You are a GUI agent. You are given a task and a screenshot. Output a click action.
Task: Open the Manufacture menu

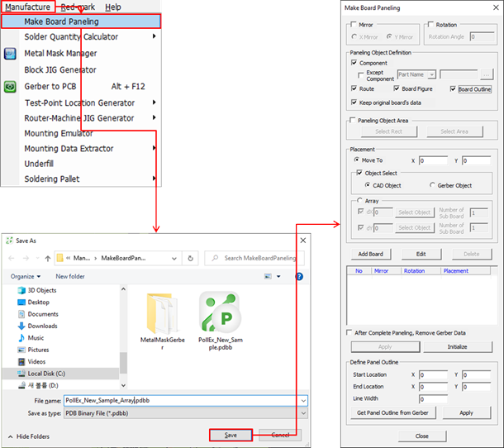pos(27,7)
